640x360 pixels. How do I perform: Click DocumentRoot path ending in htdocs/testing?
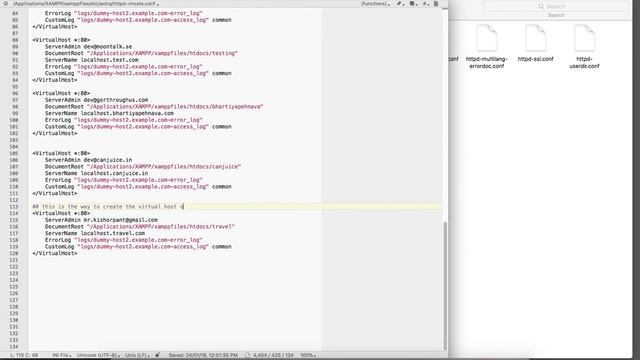tap(141, 53)
